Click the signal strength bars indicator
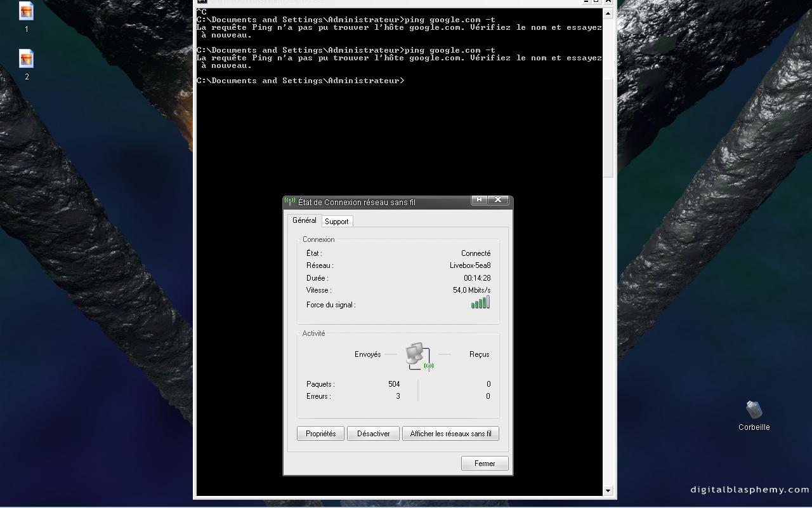The width and height of the screenshot is (812, 508). [480, 303]
